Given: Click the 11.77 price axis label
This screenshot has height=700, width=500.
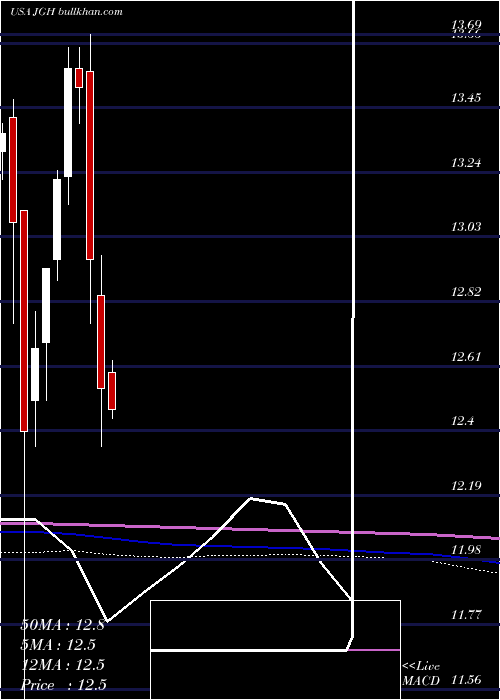Looking at the screenshot, I should pyautogui.click(x=466, y=616).
